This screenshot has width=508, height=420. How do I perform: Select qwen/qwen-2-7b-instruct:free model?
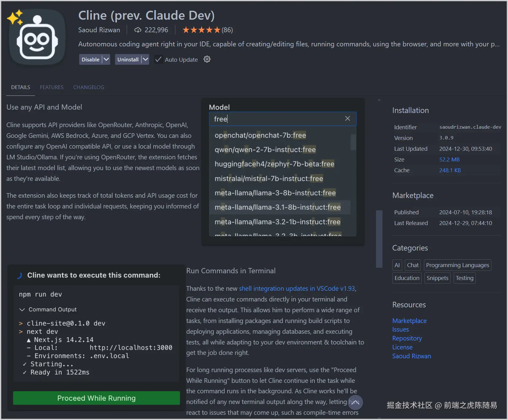pos(280,150)
